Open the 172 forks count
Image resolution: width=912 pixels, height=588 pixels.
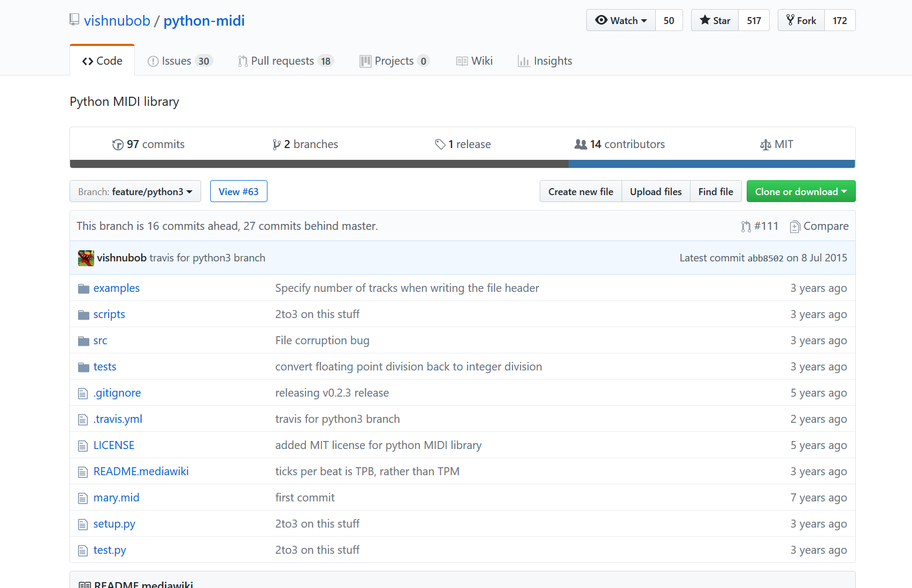pos(840,20)
